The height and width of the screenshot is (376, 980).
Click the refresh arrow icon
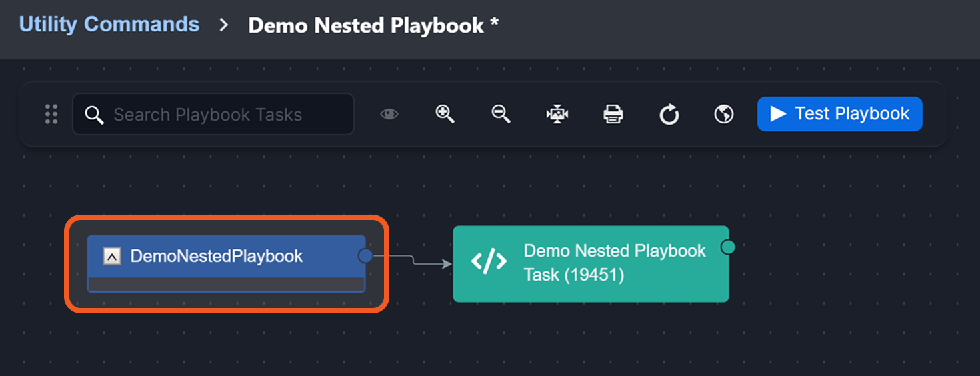tap(669, 115)
